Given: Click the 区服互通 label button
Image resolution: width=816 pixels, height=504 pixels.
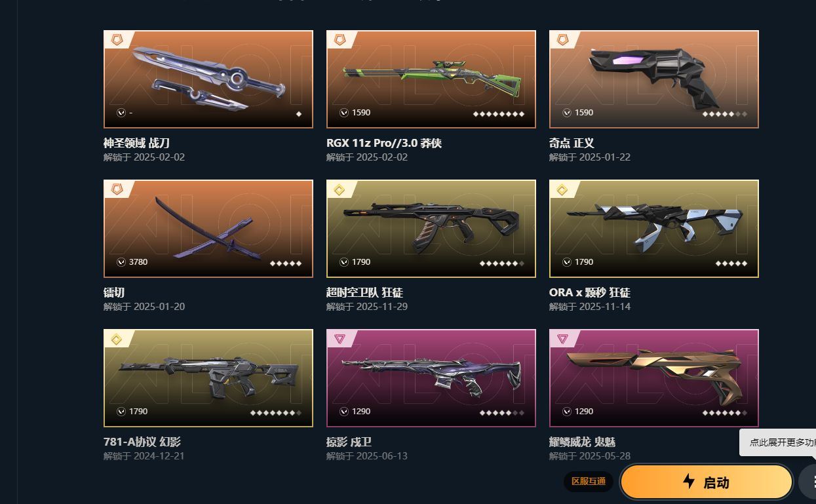Looking at the screenshot, I should point(589,482).
